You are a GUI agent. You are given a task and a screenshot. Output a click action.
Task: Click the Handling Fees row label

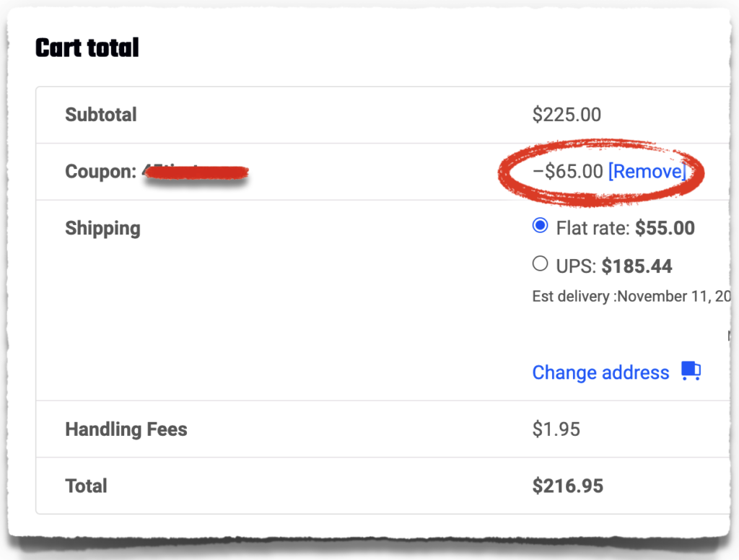[x=126, y=429]
